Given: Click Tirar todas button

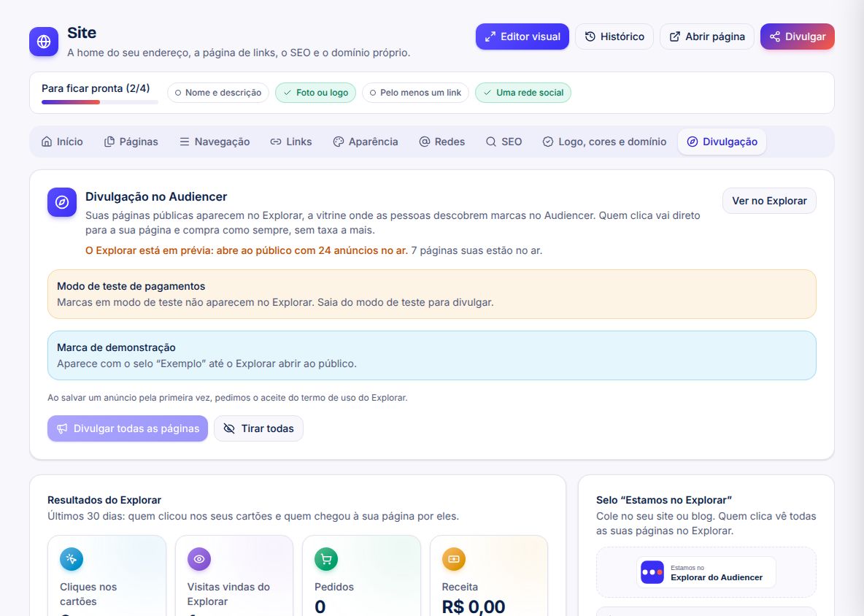Looking at the screenshot, I should click(x=258, y=428).
